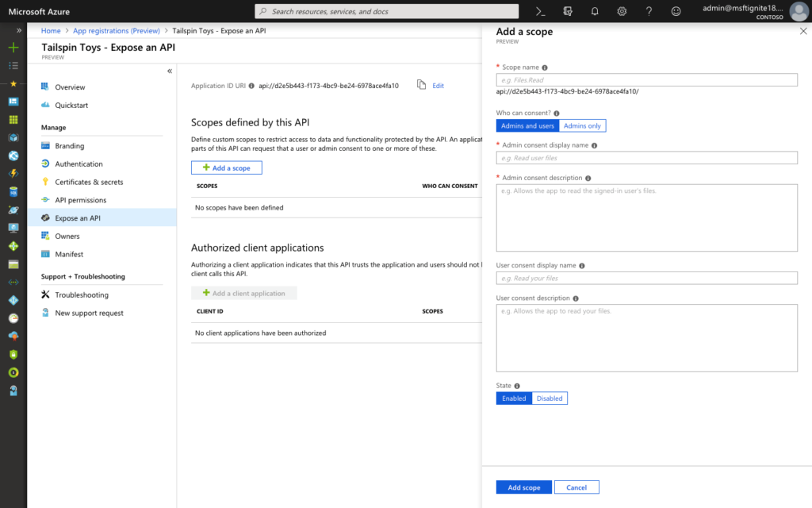Open the feedback smiley icon
The width and height of the screenshot is (812, 508).
(x=676, y=11)
